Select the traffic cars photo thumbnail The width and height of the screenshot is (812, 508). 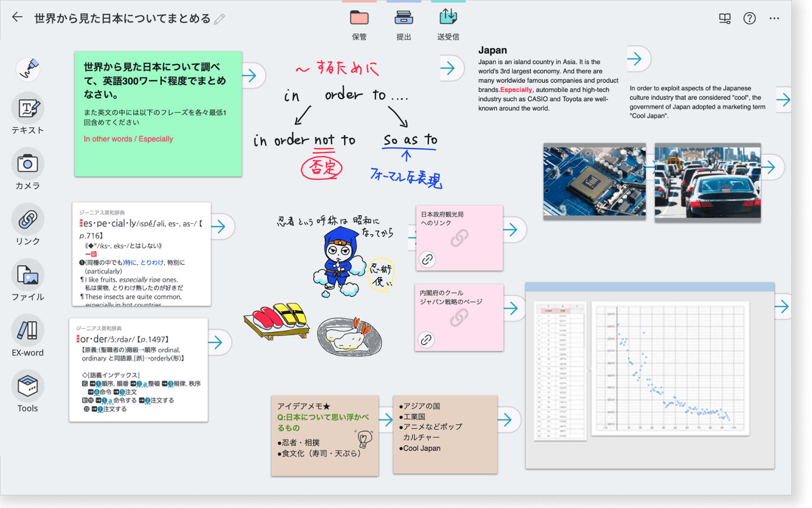tap(707, 182)
